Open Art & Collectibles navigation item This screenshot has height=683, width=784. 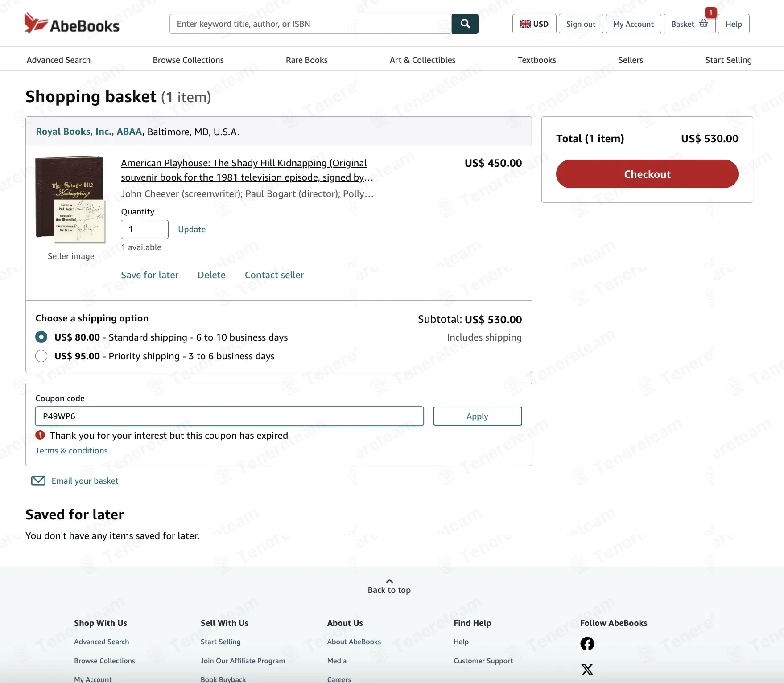point(423,60)
